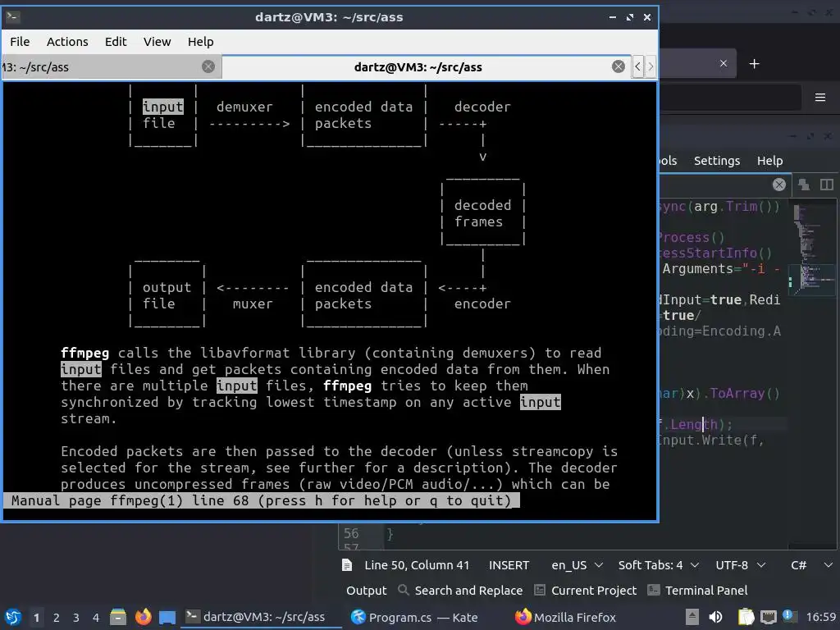Click the 16:59 clock in the taskbar

point(820,617)
